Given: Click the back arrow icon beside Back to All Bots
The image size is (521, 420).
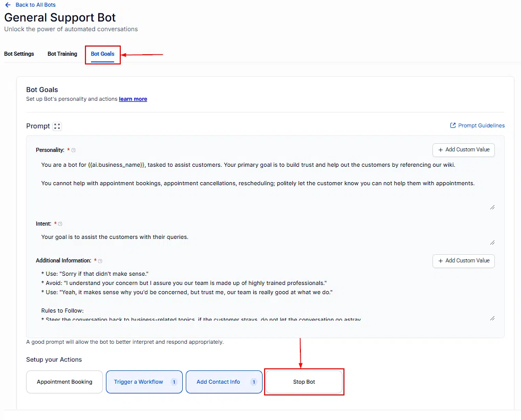Looking at the screenshot, I should pyautogui.click(x=8, y=5).
